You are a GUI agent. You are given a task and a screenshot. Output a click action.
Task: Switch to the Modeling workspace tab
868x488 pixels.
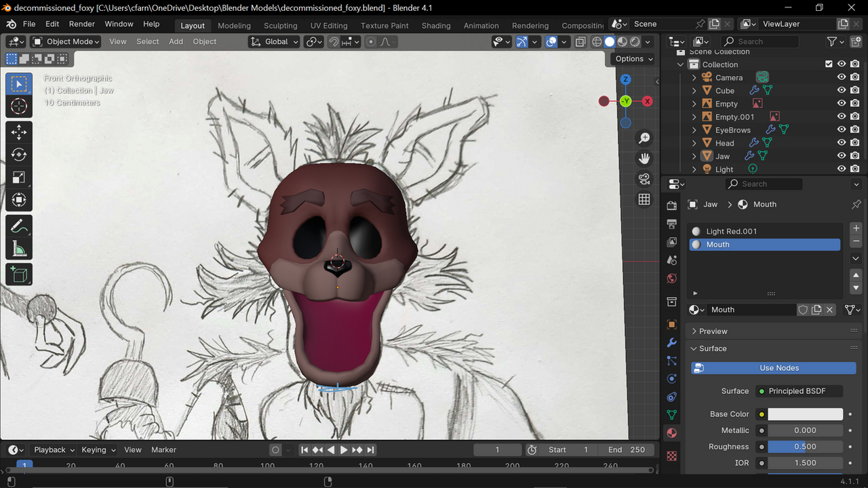coord(234,26)
